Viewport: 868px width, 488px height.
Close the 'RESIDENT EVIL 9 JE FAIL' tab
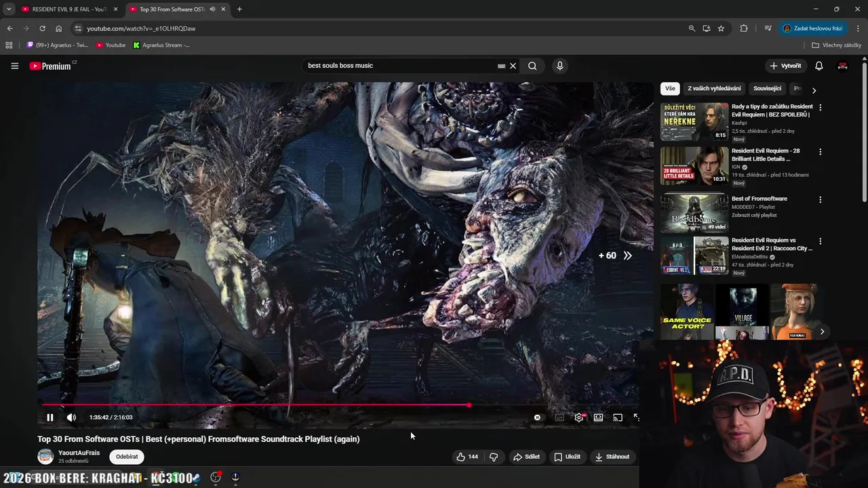tap(115, 9)
